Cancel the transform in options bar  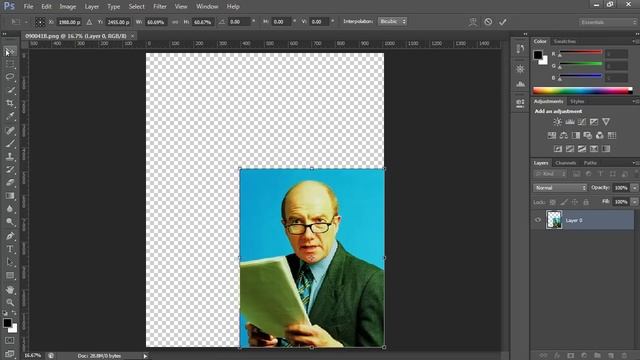(488, 22)
